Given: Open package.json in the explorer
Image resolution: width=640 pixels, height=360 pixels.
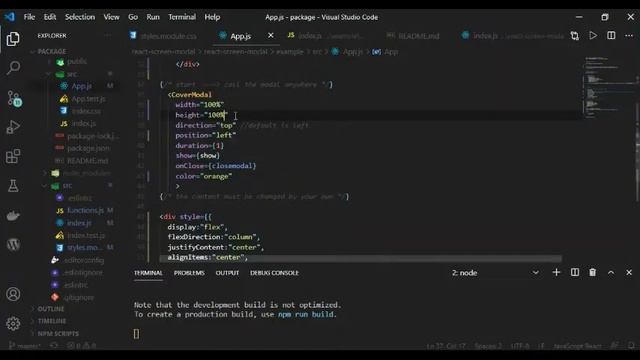Looking at the screenshot, I should (x=88, y=148).
